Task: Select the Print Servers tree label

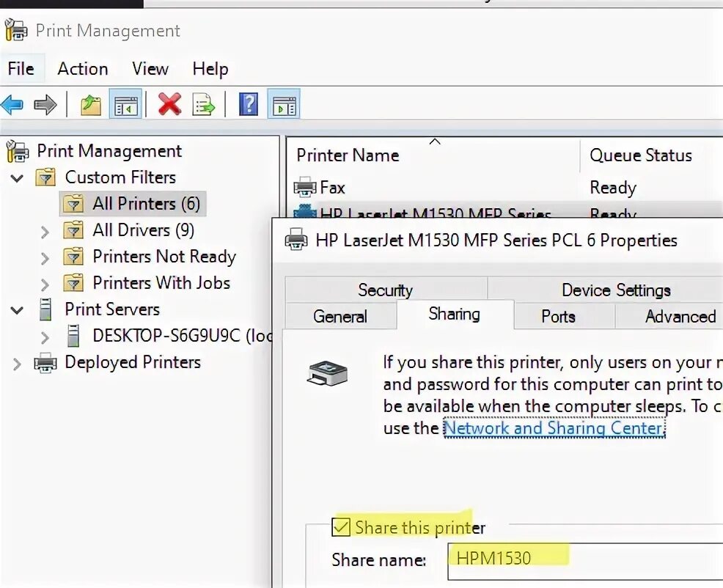Action: point(112,309)
